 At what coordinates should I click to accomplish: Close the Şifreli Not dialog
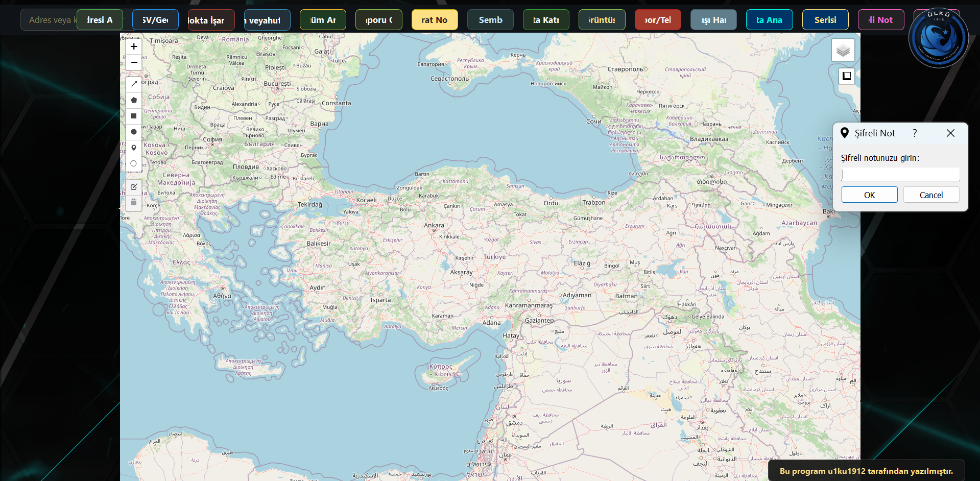point(950,133)
